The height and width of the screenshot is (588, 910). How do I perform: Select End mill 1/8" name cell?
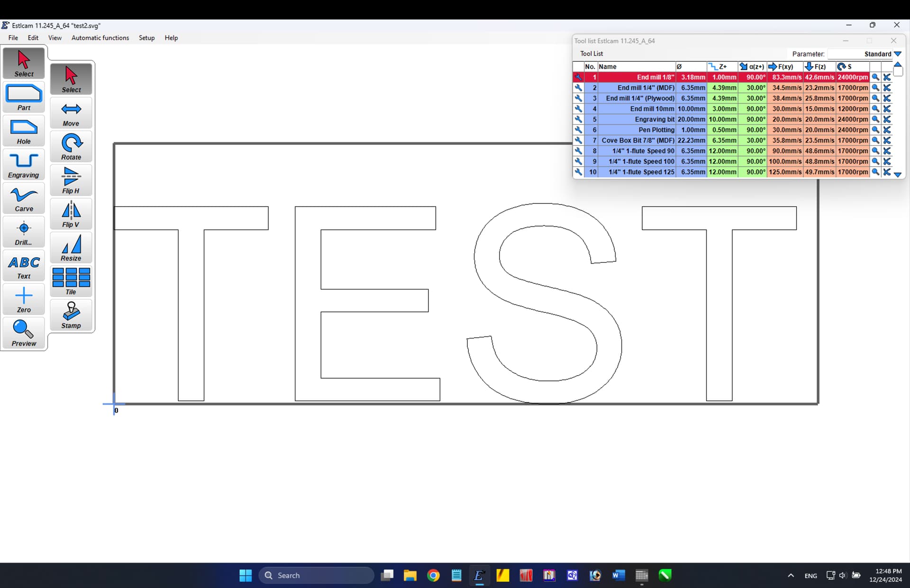[637, 77]
